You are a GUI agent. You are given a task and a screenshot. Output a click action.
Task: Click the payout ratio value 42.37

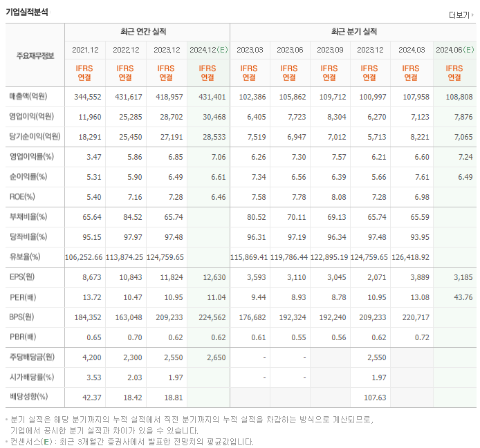click(x=92, y=398)
